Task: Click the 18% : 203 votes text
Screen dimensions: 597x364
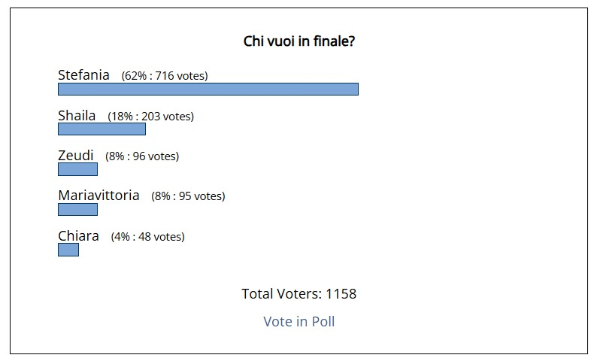Action: [151, 116]
